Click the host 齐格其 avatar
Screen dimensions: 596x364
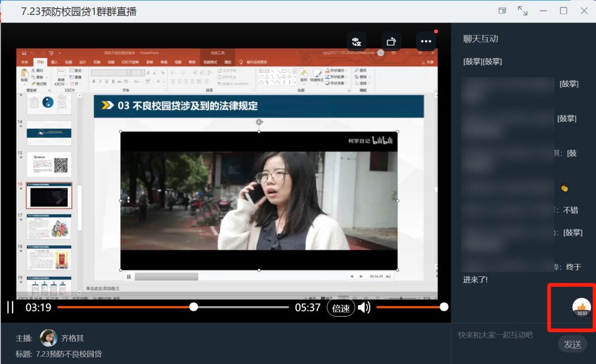pyautogui.click(x=49, y=338)
